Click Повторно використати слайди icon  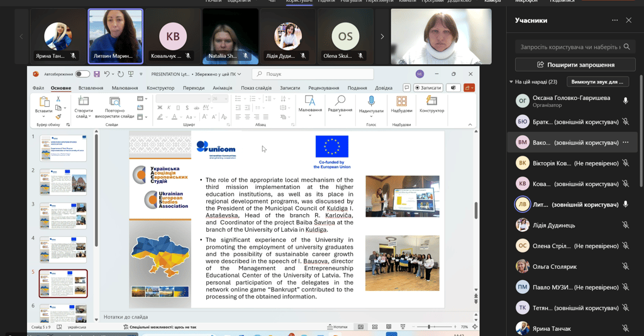(x=114, y=101)
